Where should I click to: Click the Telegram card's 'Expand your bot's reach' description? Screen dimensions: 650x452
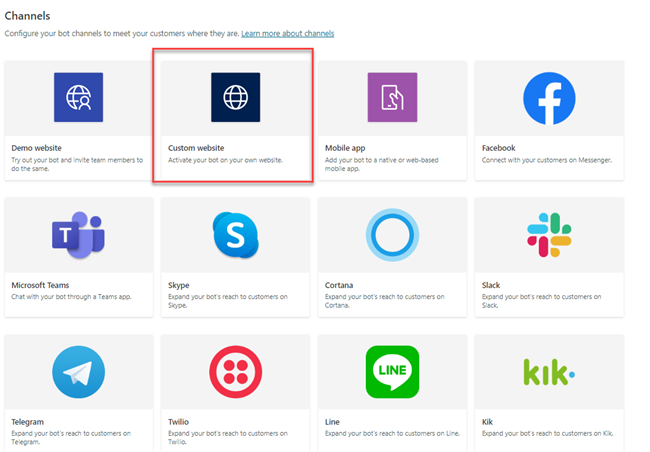tap(71, 437)
